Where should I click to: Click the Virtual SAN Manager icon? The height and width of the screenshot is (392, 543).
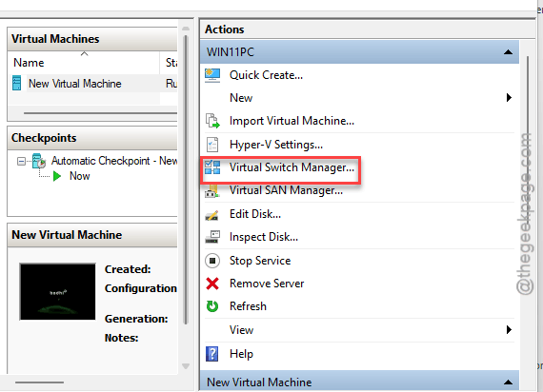(211, 191)
